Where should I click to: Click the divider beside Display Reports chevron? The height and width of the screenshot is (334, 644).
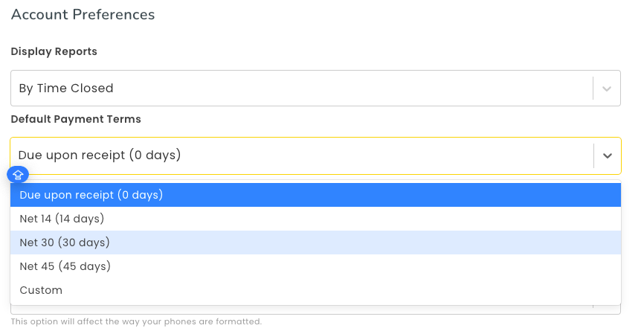point(593,88)
